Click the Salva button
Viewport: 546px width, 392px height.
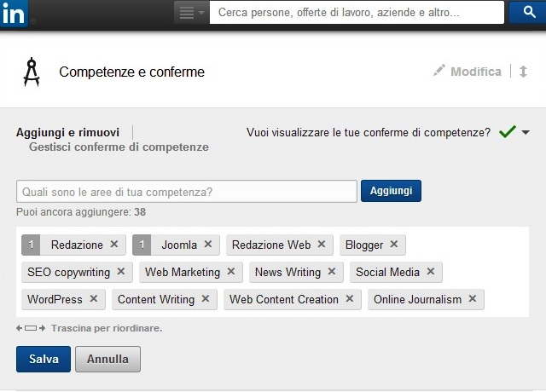44,359
